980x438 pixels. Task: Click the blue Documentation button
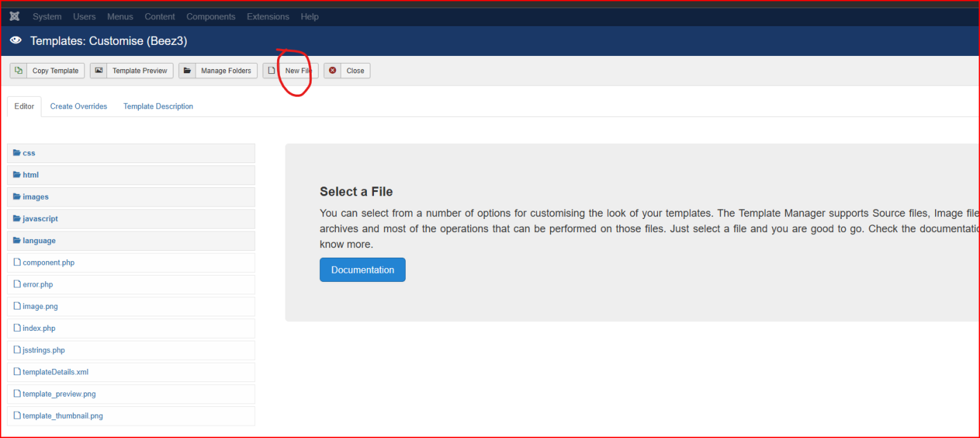pyautogui.click(x=363, y=270)
